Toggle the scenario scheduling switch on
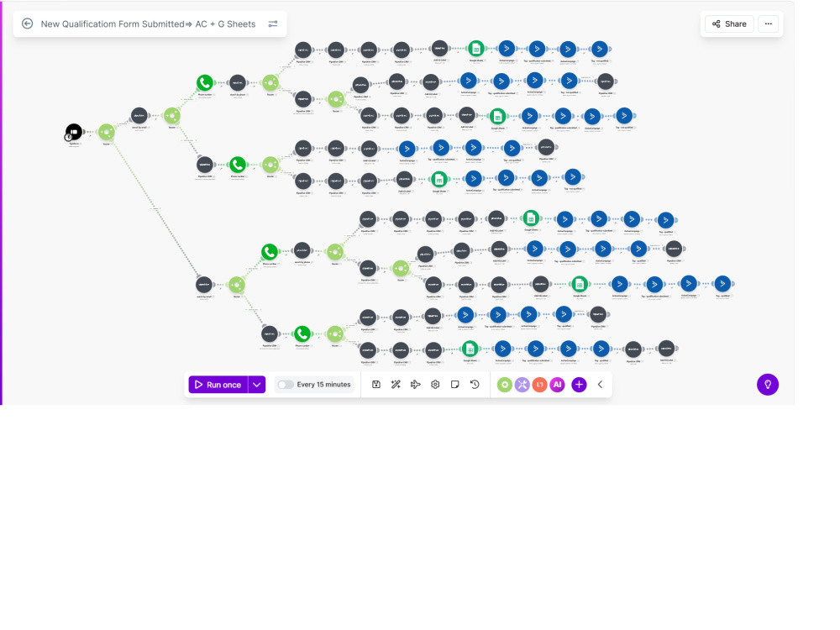 [x=285, y=385]
